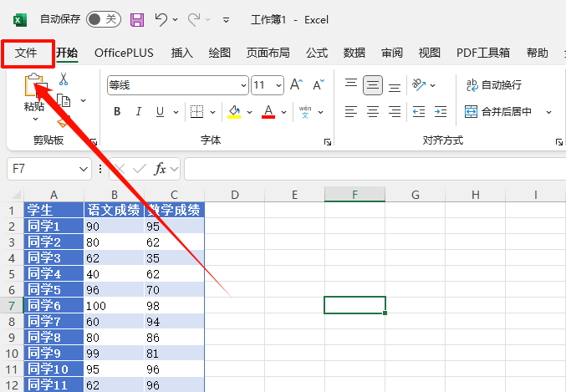
Task: Switch to the 数据 tab
Action: pos(354,53)
